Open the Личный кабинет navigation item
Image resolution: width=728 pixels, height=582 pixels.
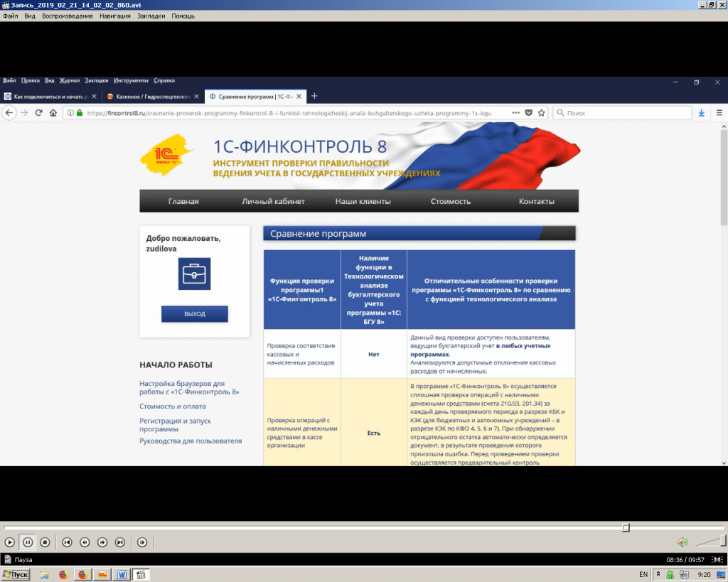pos(273,201)
